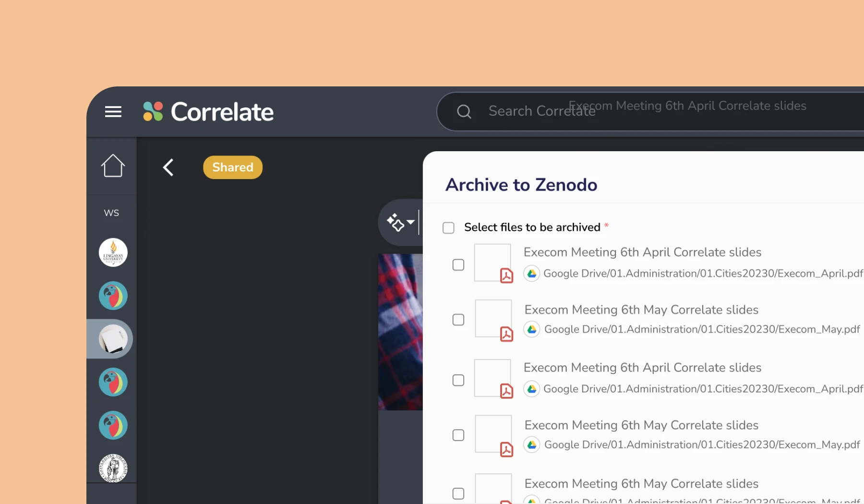This screenshot has width=864, height=504.
Task: Open the Google Drive path for Execom_May.pdf
Action: click(x=702, y=329)
